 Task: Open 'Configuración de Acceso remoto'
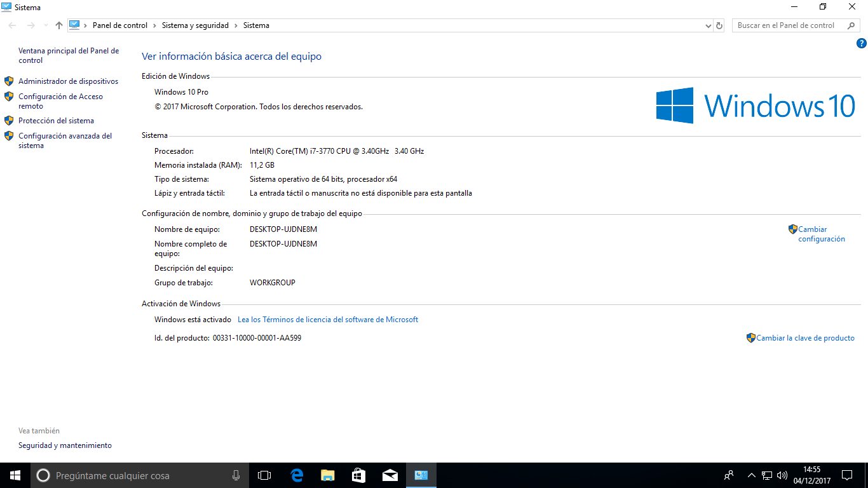pos(60,102)
